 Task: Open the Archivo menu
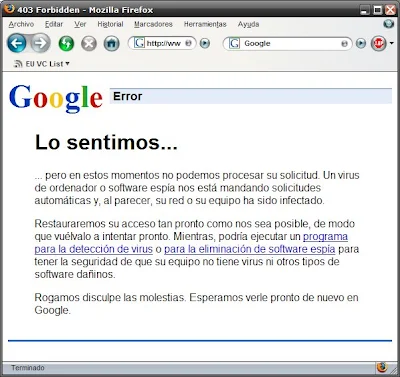pyautogui.click(x=21, y=24)
